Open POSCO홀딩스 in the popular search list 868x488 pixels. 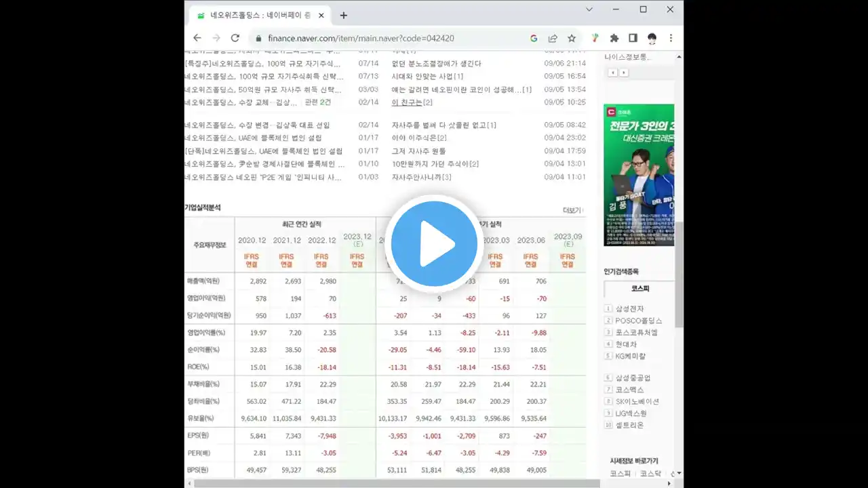(639, 321)
